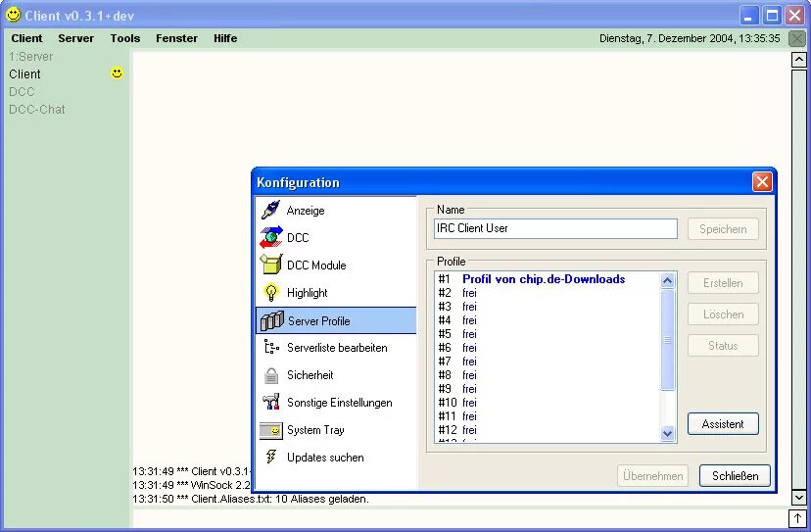Select the 1:Server window entry

(31, 57)
